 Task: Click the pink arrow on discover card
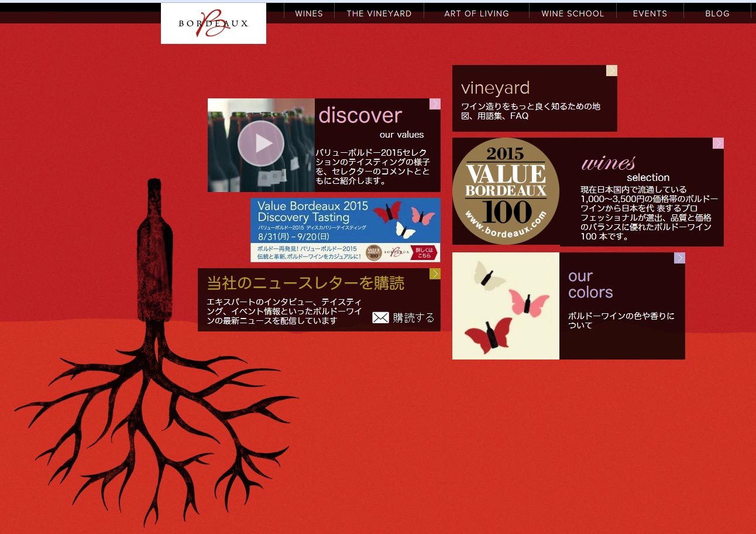click(x=435, y=104)
